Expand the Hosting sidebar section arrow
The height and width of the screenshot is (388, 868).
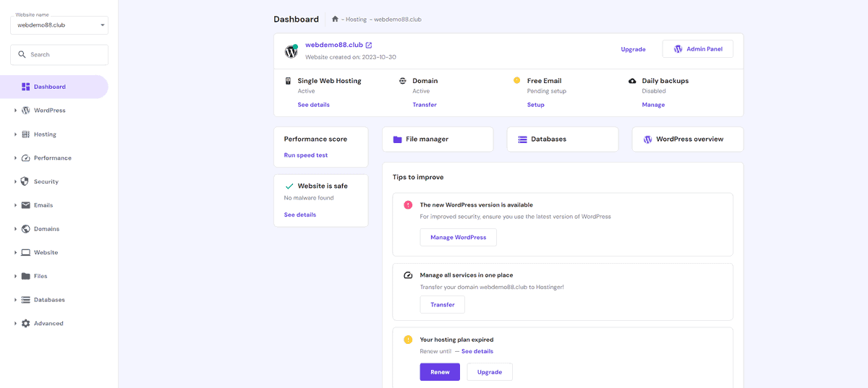tap(15, 134)
